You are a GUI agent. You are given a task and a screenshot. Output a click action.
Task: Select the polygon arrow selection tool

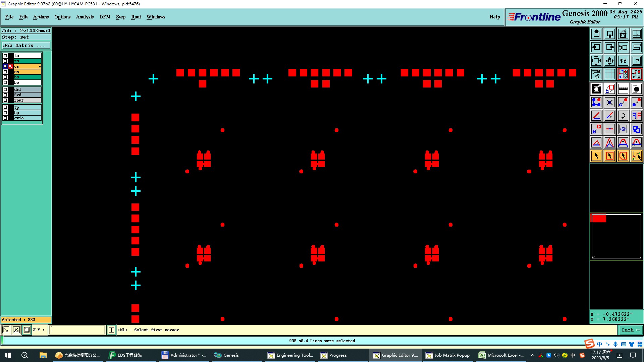(623, 156)
